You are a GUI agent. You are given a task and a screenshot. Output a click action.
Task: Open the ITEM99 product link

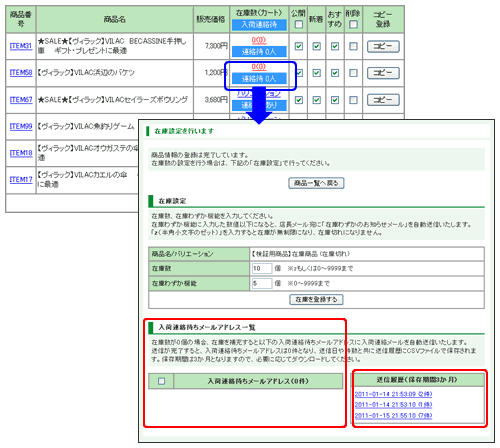21,126
